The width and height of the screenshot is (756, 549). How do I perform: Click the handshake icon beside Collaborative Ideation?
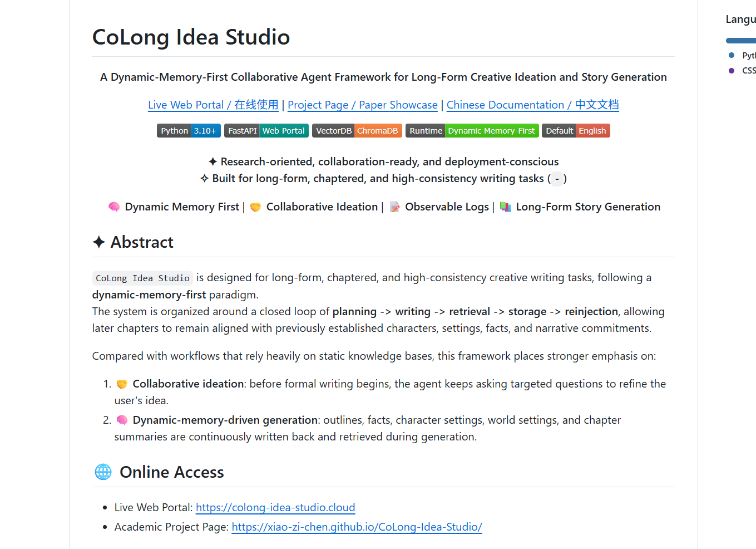[255, 207]
